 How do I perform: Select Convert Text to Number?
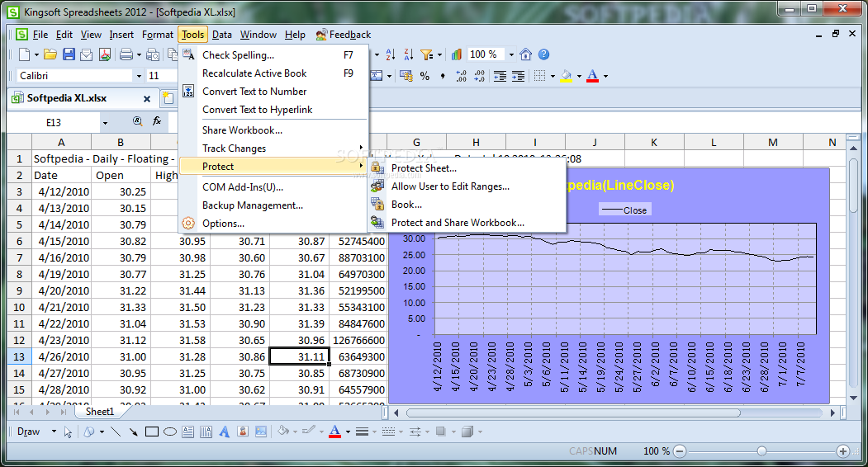click(274, 92)
